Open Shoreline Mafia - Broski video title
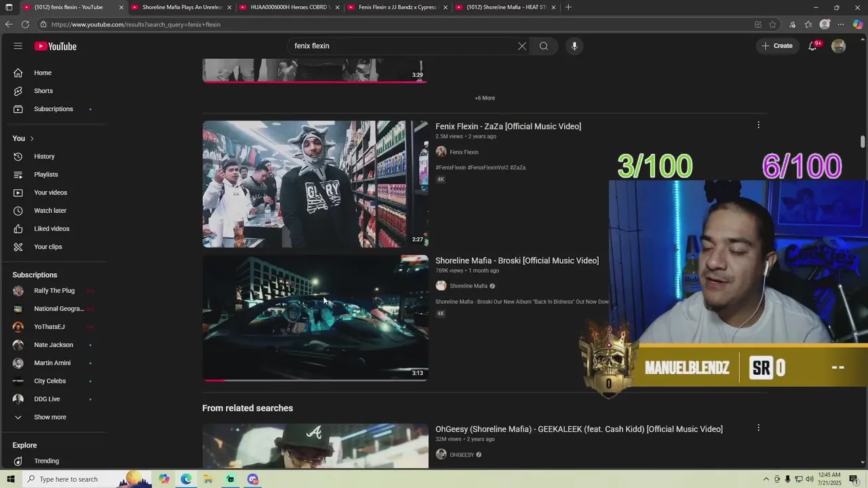This screenshot has height=488, width=868. [517, 261]
